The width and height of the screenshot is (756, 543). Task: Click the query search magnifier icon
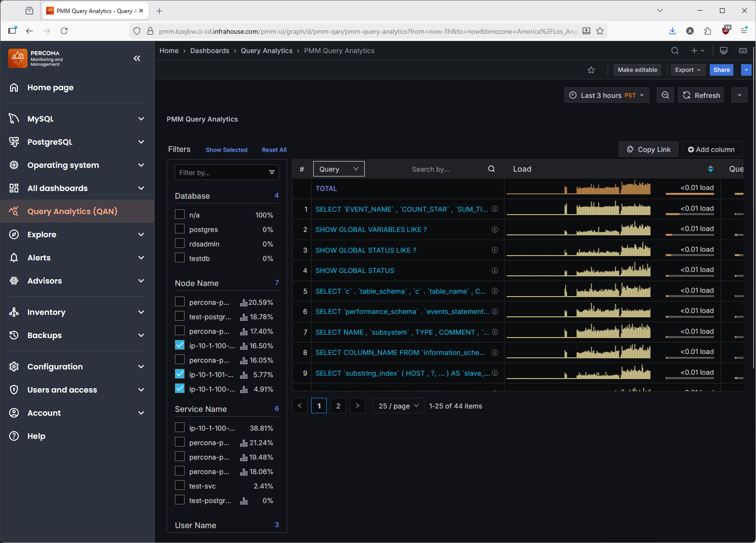pyautogui.click(x=491, y=169)
